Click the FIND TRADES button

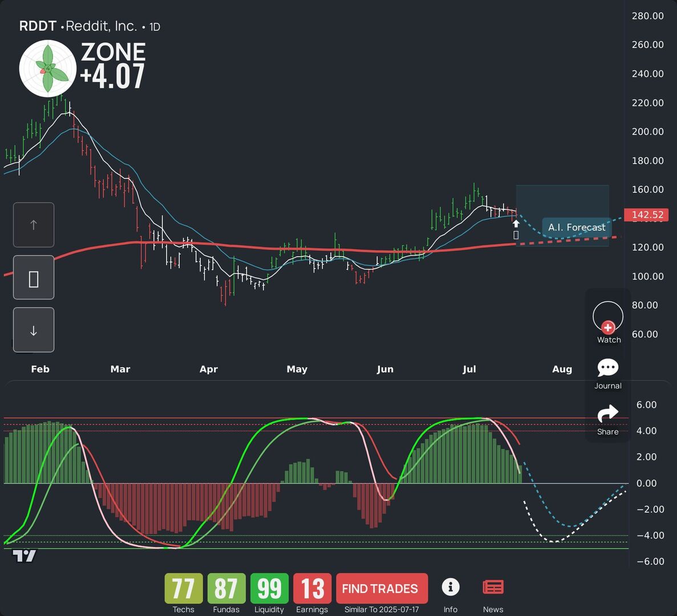(x=382, y=589)
